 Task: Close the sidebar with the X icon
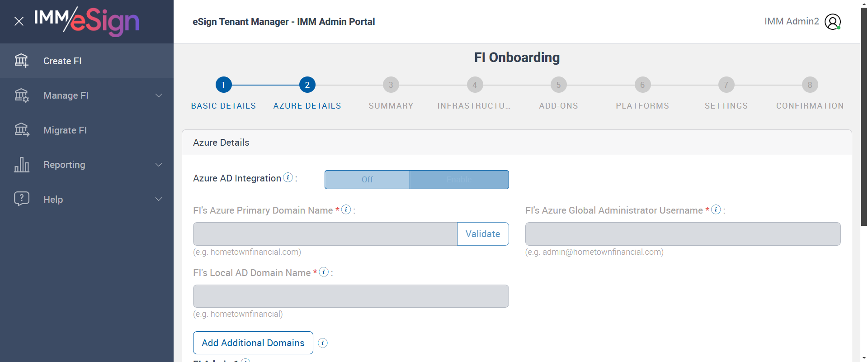19,21
